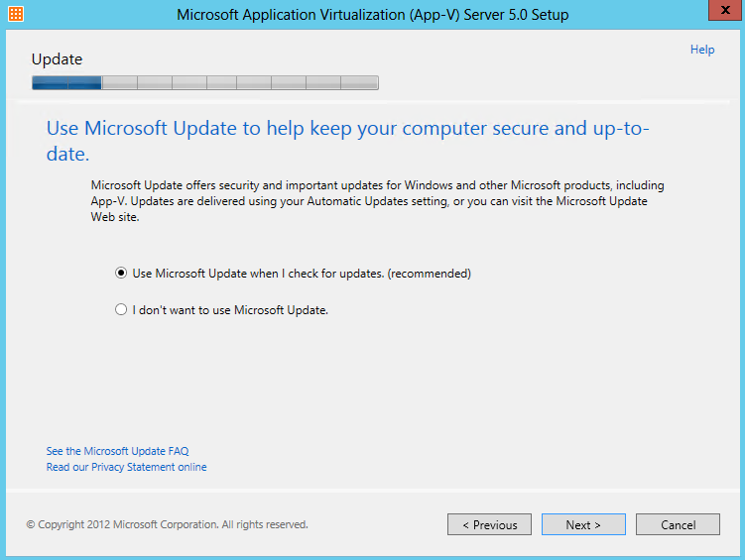The width and height of the screenshot is (745, 560).
Task: Click the last segment of the progress bar
Action: (x=360, y=82)
